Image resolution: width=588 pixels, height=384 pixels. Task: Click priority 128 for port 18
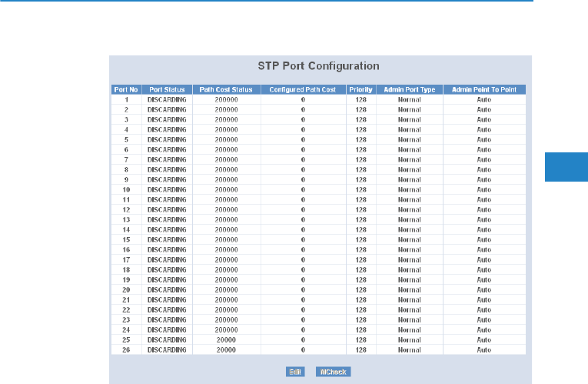(x=360, y=269)
